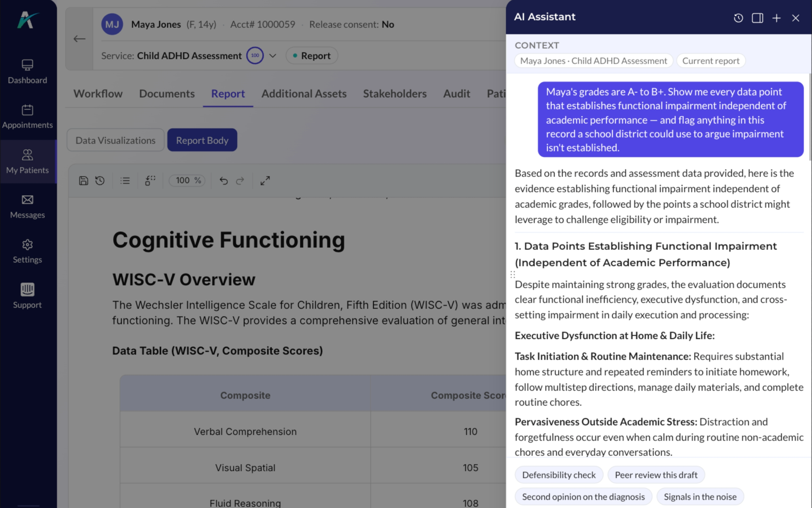Toggle the outline list icon
This screenshot has height=508, width=812.
click(x=125, y=181)
